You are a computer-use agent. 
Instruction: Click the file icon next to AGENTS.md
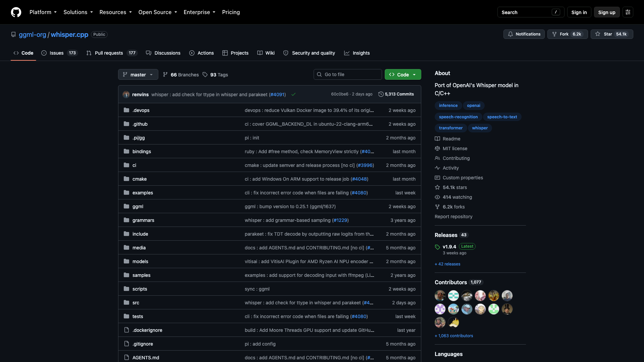click(126, 358)
